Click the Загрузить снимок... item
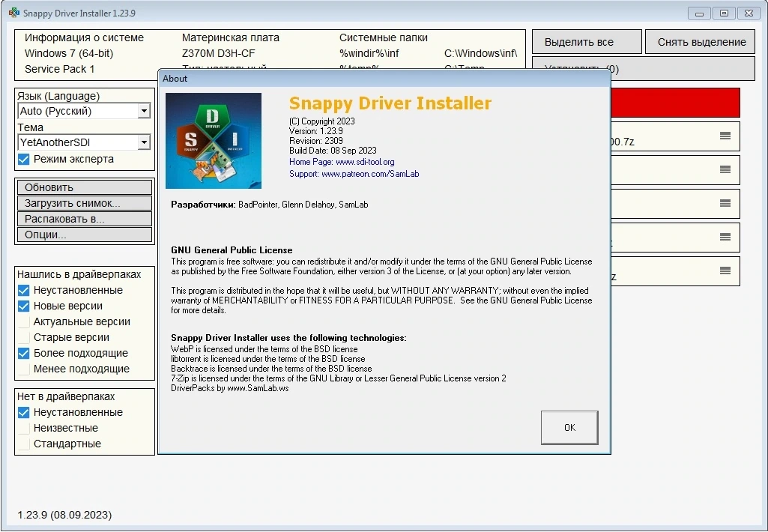This screenshot has width=768, height=532. point(84,203)
